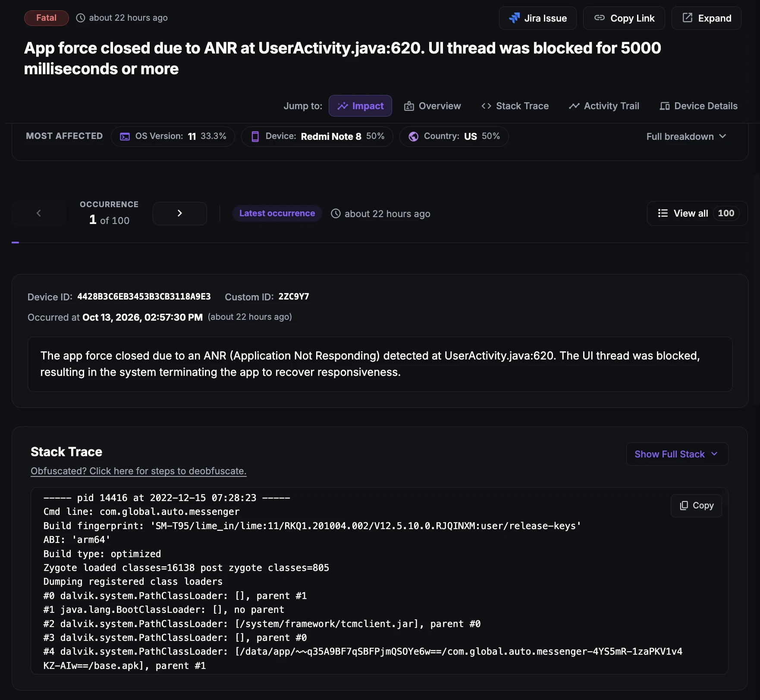
Task: Copy the issue link
Action: click(624, 18)
